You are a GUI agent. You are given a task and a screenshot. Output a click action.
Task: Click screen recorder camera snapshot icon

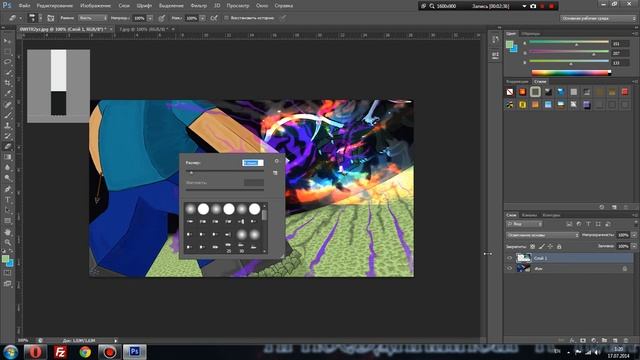click(x=533, y=6)
